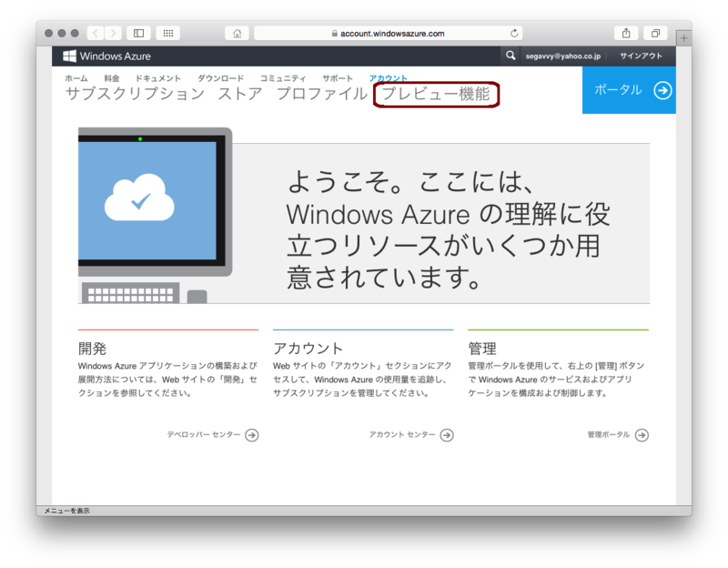Click Safari back navigation arrow
The width and height of the screenshot is (728, 568).
coord(96,33)
